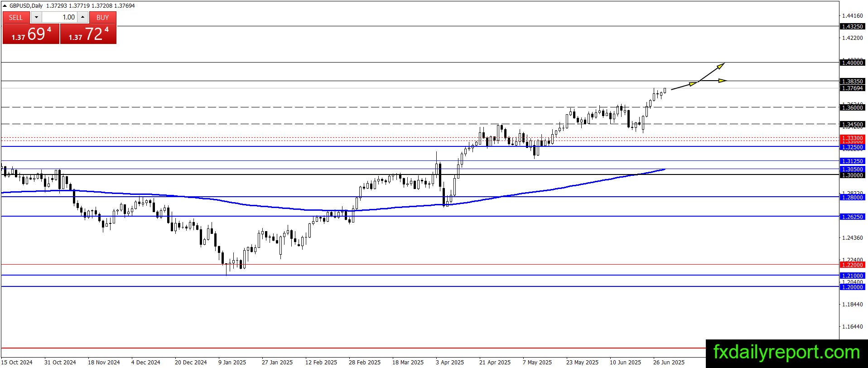Select the 1.40000 price level label
Image resolution: width=868 pixels, height=368 pixels.
(852, 63)
